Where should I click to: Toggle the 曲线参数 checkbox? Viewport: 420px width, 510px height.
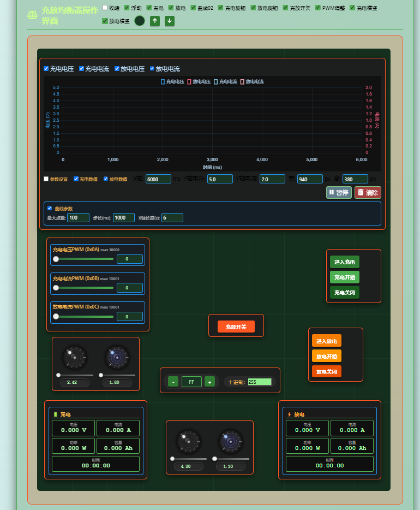click(50, 208)
